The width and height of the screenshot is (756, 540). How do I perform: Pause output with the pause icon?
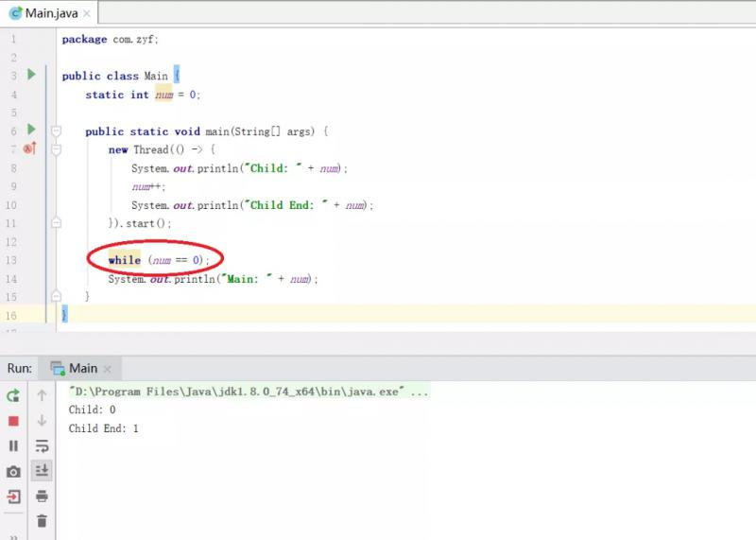click(x=13, y=445)
